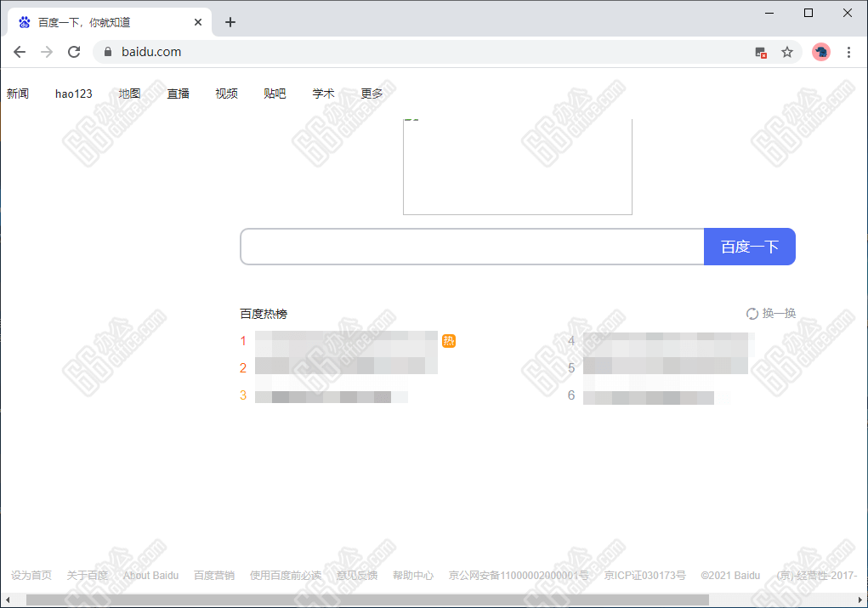This screenshot has height=608, width=868.
Task: Click the orange 热 badge
Action: click(448, 340)
